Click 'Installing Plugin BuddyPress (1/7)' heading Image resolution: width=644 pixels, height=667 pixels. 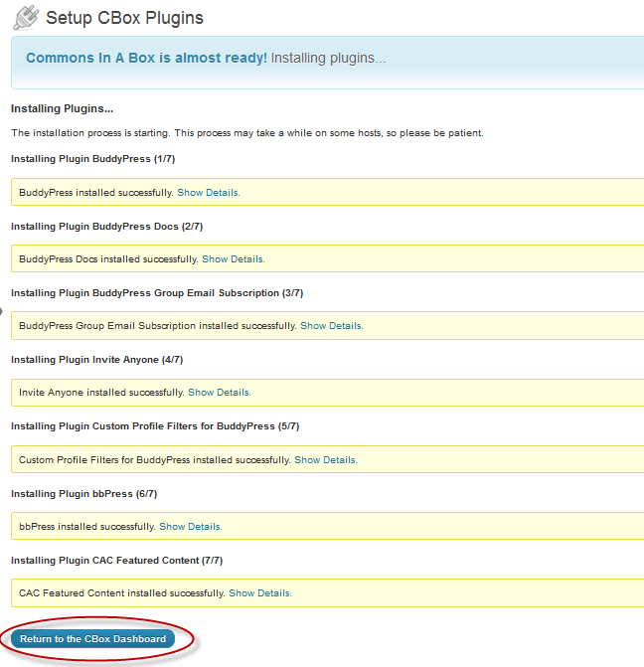pyautogui.click(x=93, y=159)
